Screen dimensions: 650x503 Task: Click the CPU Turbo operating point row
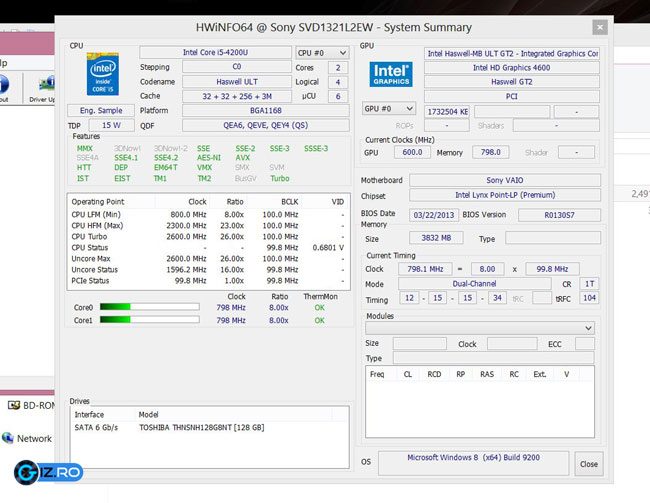coord(208,236)
